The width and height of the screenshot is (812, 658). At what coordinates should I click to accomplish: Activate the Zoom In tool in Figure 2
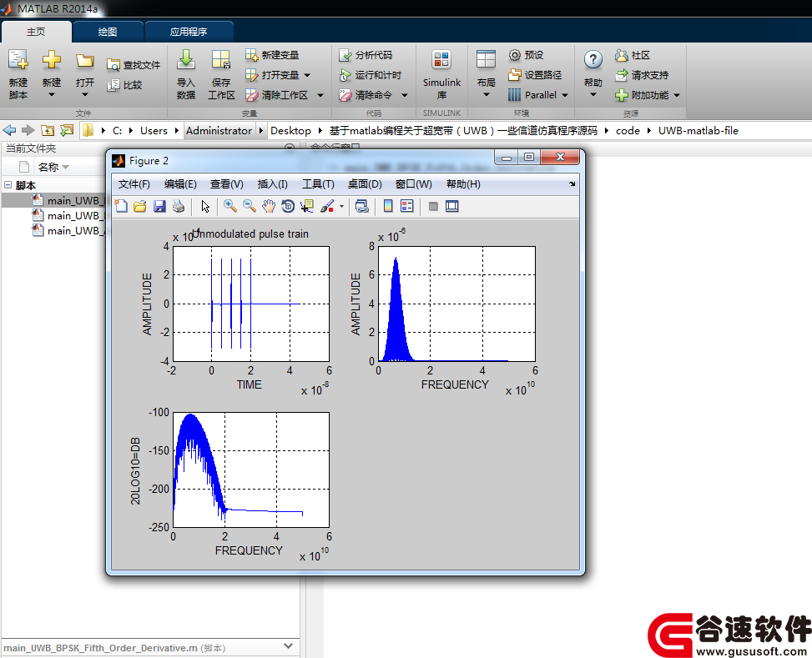230,207
